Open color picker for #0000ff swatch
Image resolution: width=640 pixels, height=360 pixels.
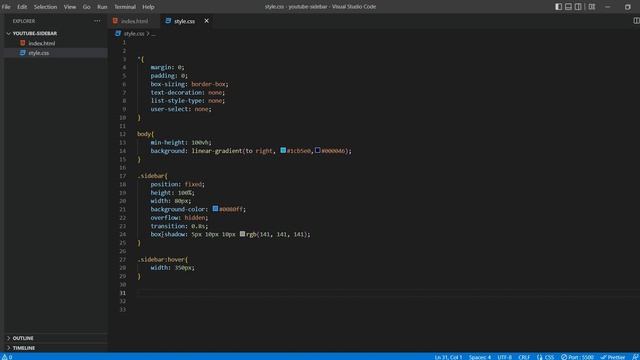click(x=215, y=209)
